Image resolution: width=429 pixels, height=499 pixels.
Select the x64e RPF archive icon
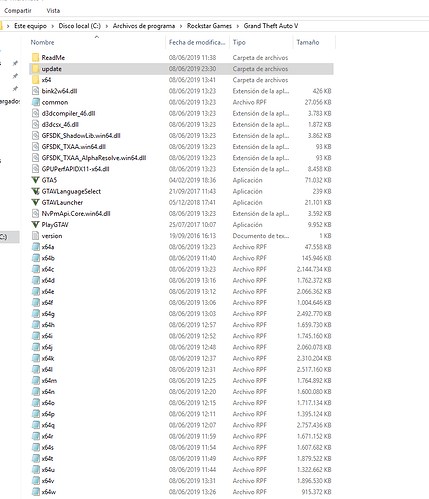(x=36, y=291)
